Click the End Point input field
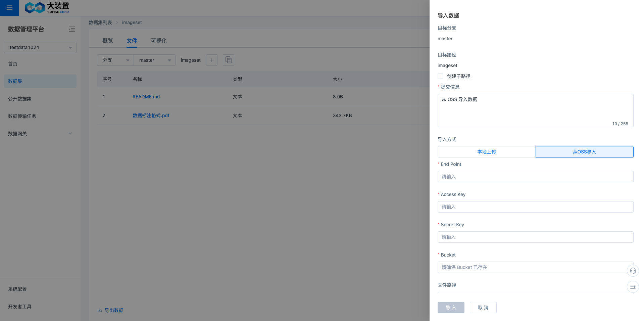The height and width of the screenshot is (321, 644). (535, 177)
